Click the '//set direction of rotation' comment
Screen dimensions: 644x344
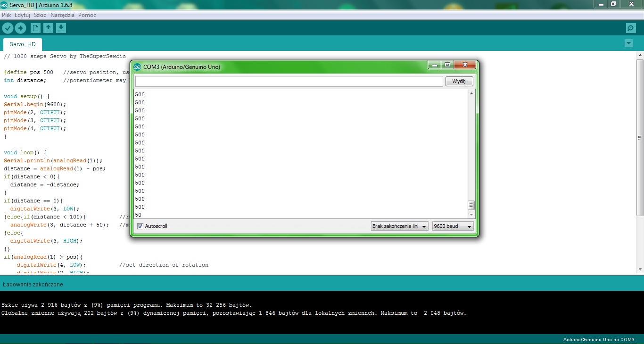(164, 265)
